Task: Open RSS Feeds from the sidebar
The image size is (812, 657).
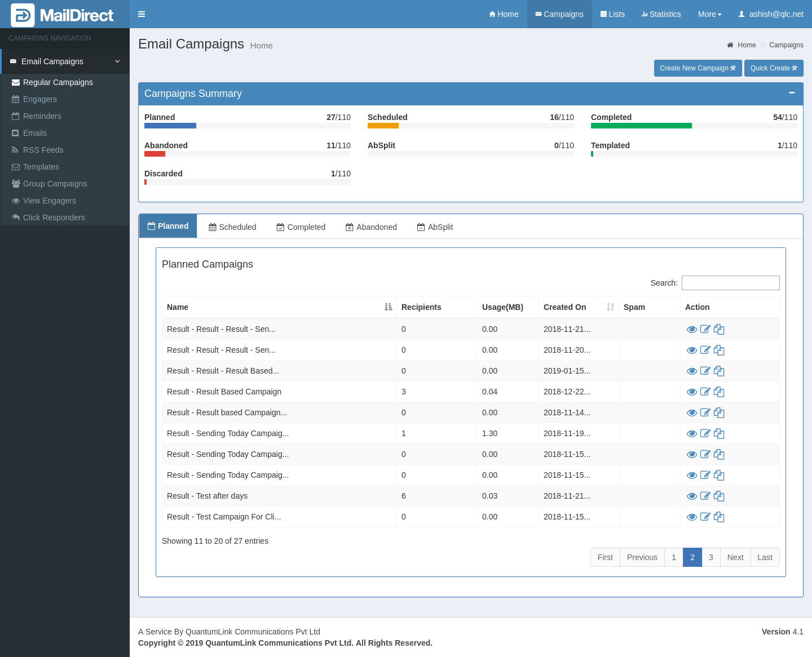Action: [x=43, y=150]
